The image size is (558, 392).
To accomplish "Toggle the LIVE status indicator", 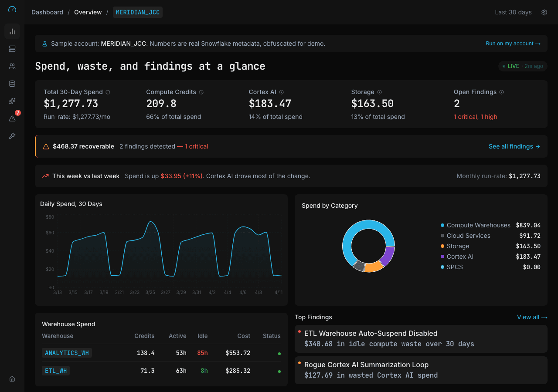I will coord(523,66).
